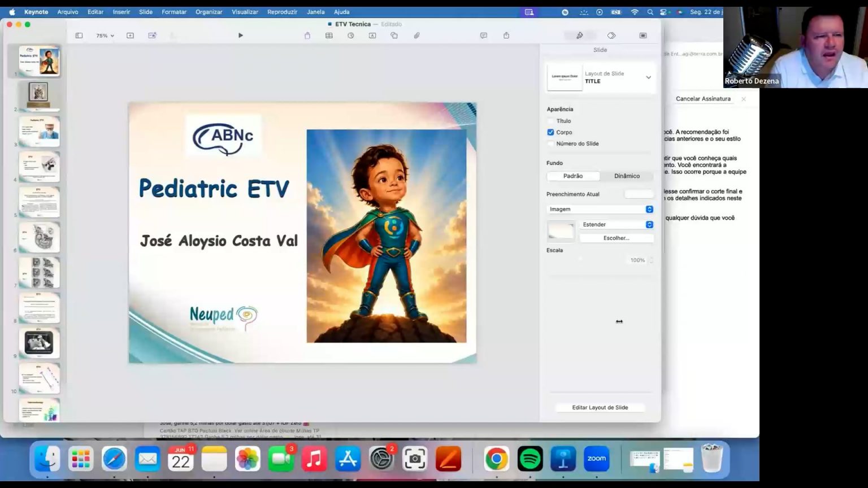Screen dimensions: 868x488
Task: Open the Ajuda menu
Action: coord(341,12)
